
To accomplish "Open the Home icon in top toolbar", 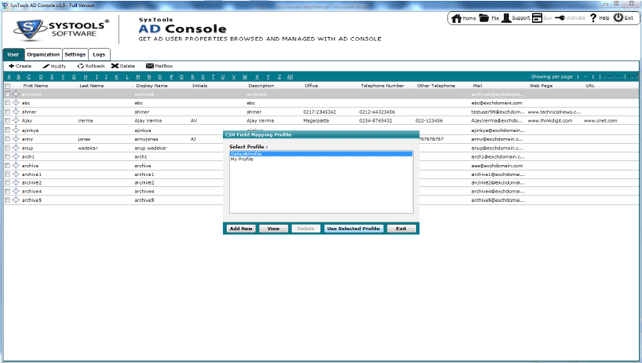I will coord(456,18).
